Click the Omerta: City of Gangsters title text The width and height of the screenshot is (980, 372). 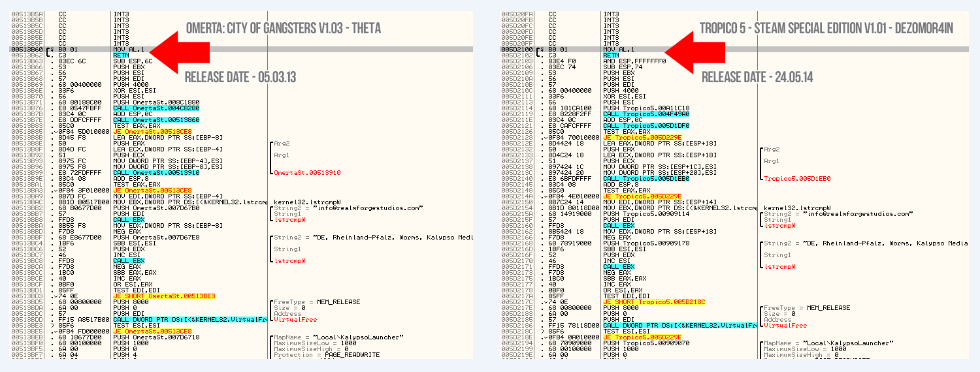point(283,29)
